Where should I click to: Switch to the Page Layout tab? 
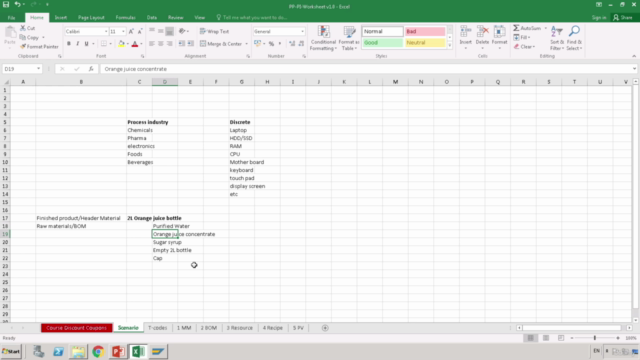[x=91, y=18]
